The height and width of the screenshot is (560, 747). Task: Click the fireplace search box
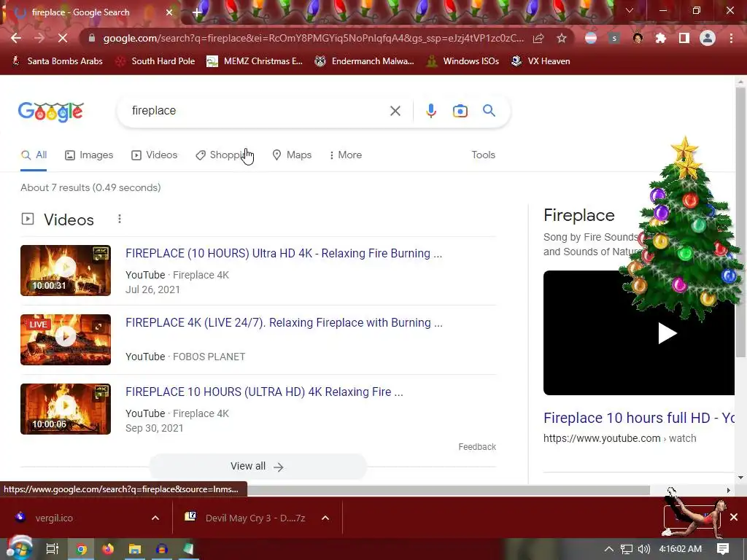coord(258,111)
